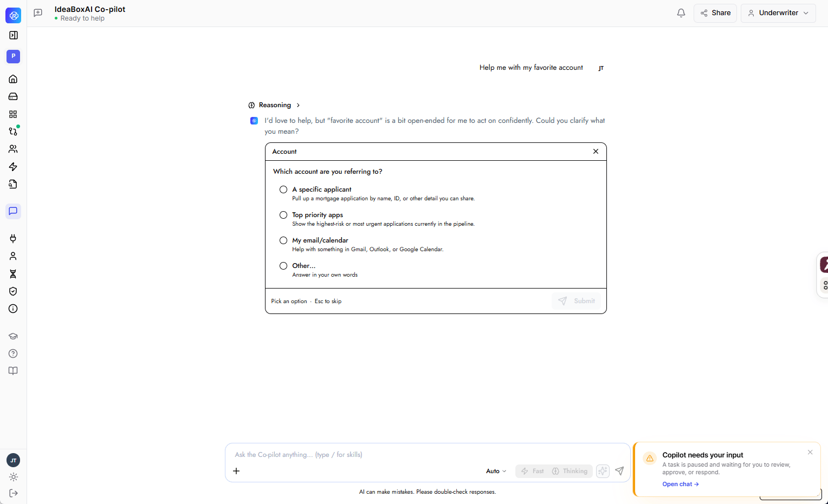Click the purple P workspace badge
Viewport: 828px width, 504px height.
(x=14, y=56)
